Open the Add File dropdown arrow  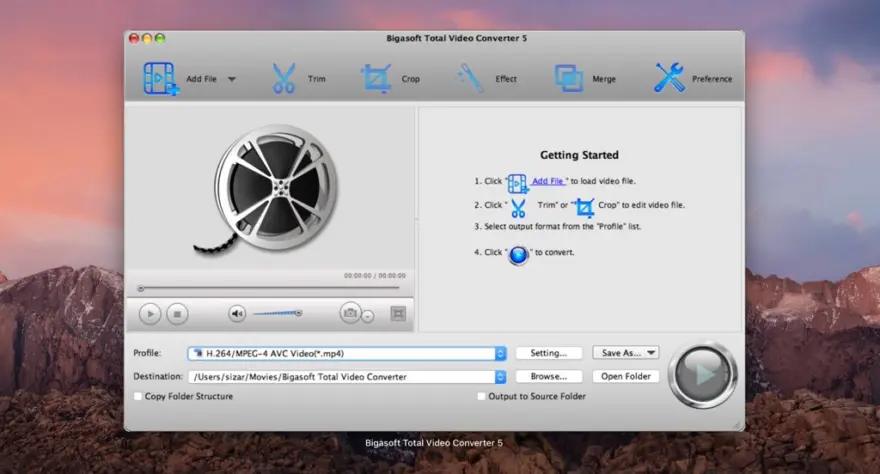pos(232,79)
